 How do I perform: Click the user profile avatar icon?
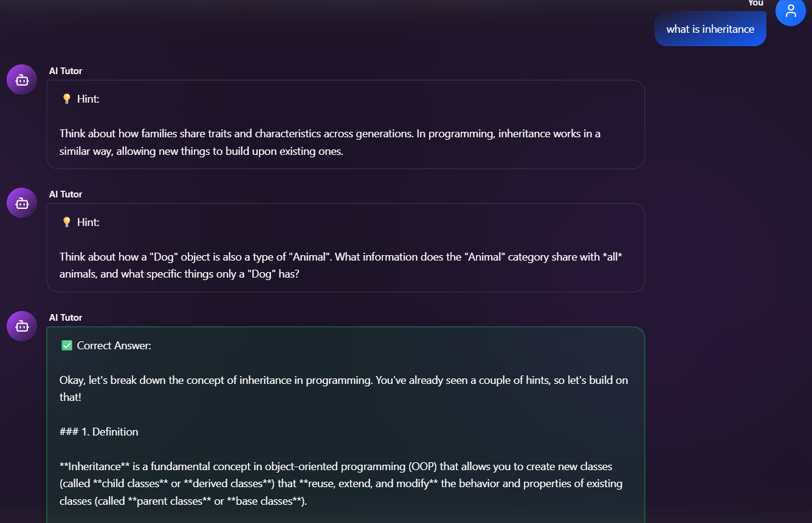point(790,11)
